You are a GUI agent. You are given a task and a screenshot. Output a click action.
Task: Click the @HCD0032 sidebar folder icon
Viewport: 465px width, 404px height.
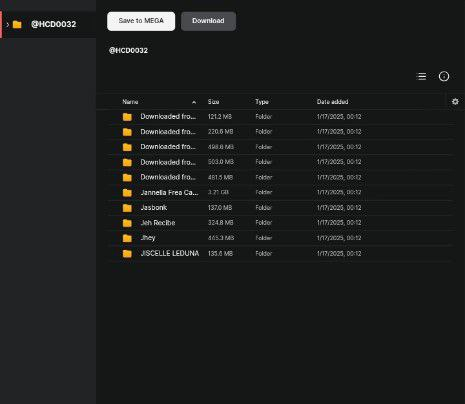pyautogui.click(x=17, y=24)
